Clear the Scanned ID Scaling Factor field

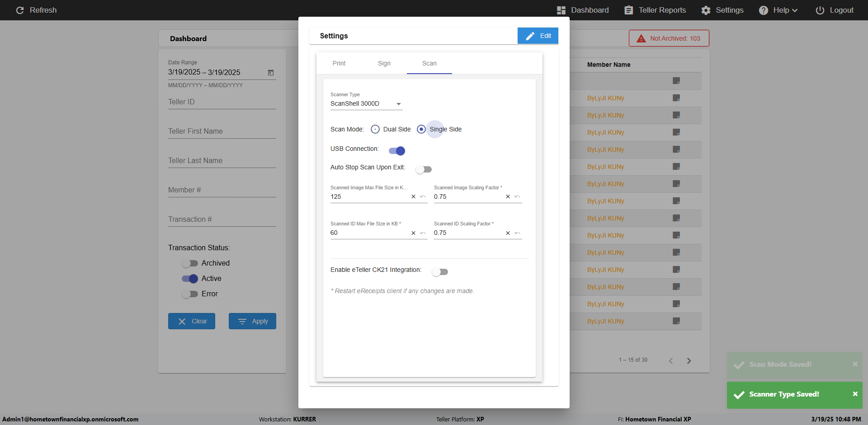click(508, 233)
